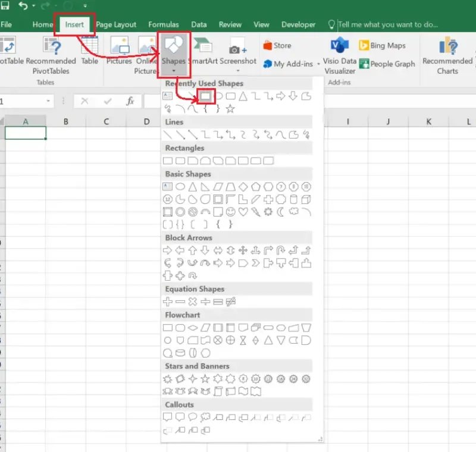Select the flowchart process rectangle

[168, 328]
